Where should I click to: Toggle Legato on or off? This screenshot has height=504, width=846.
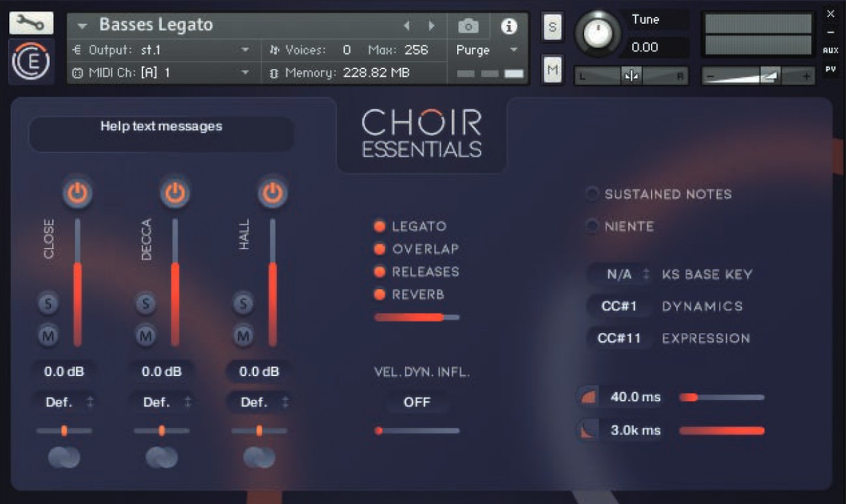point(379,226)
